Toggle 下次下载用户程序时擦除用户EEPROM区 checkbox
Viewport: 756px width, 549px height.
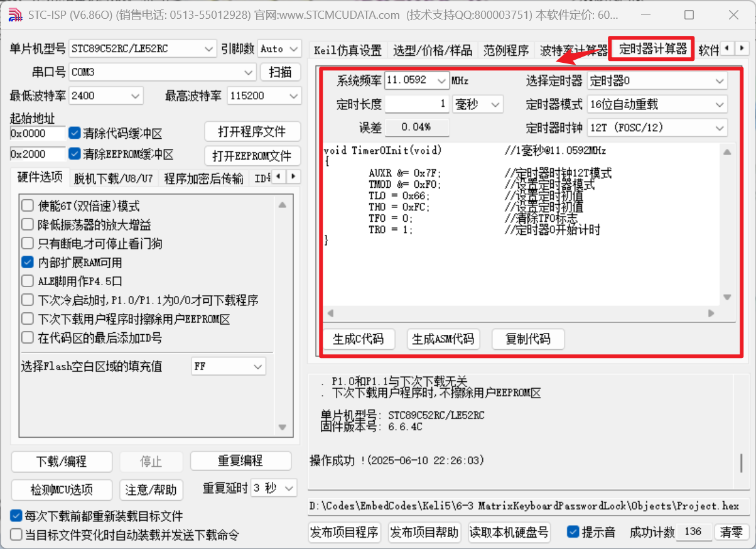coord(28,319)
